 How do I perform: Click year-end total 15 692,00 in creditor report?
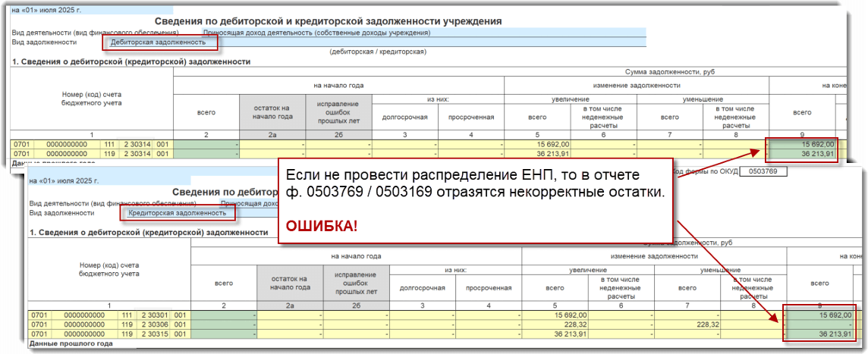(820, 315)
